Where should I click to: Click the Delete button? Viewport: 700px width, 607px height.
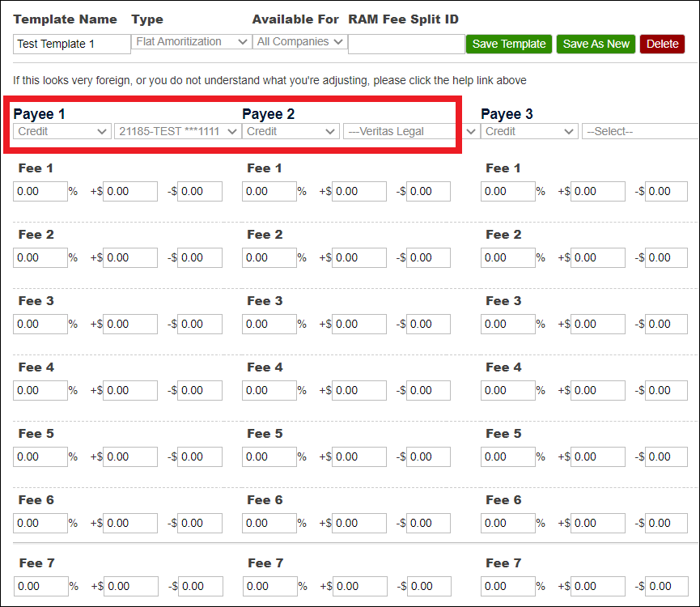pyautogui.click(x=662, y=44)
